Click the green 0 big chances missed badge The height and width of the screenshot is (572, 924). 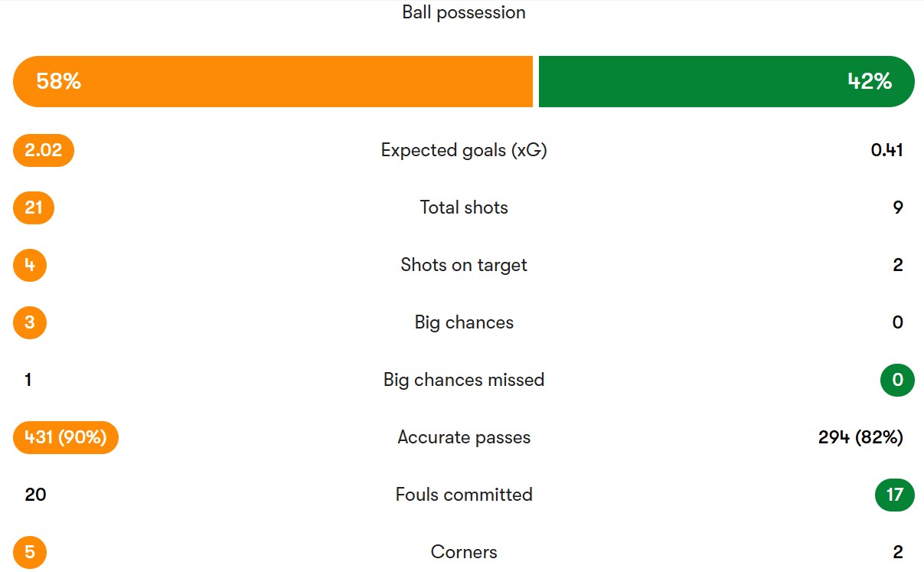[897, 380]
